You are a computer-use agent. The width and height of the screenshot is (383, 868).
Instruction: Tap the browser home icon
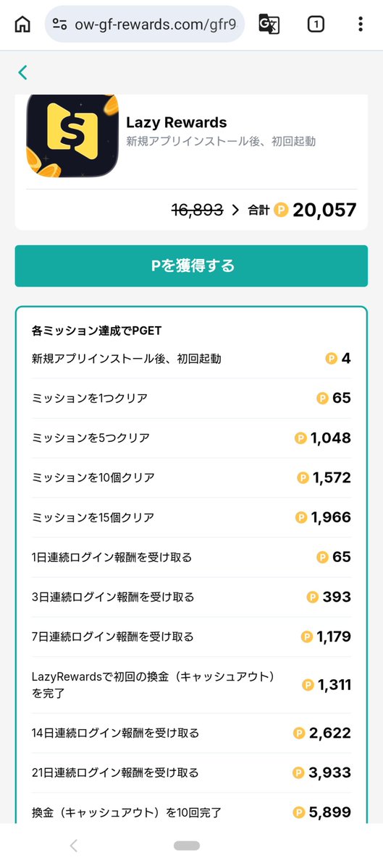[x=23, y=25]
